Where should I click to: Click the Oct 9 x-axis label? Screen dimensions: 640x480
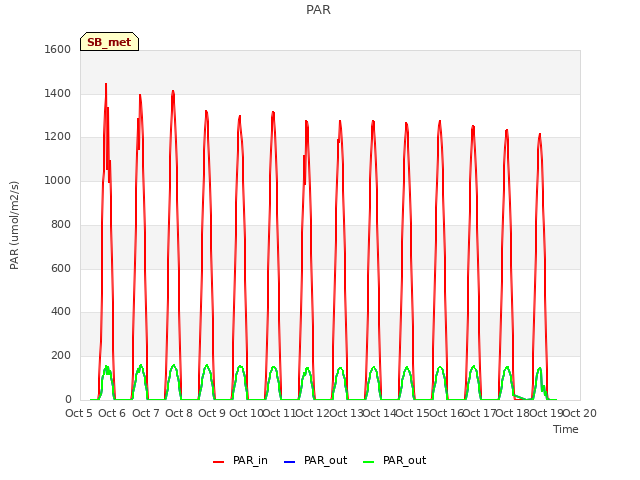212,413
